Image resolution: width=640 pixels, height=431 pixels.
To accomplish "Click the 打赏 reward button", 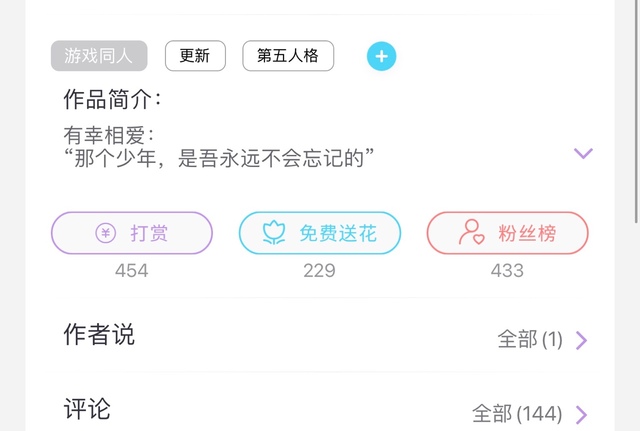I will coord(132,233).
